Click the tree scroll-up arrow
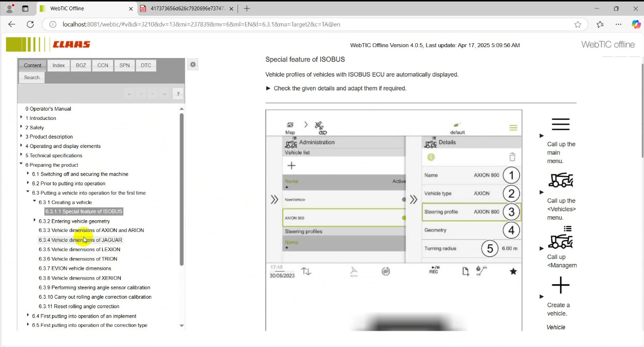Screen dimensions: 644x347 (182, 109)
